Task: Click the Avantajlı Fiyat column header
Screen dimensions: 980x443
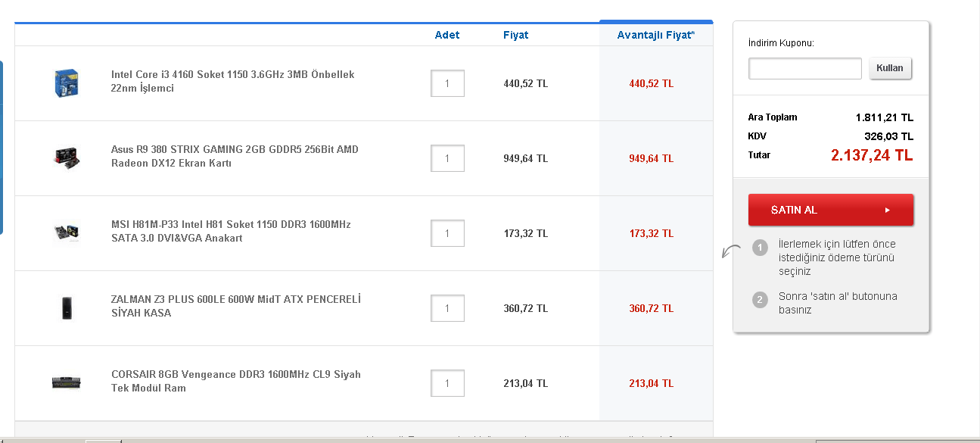Action: pos(655,35)
